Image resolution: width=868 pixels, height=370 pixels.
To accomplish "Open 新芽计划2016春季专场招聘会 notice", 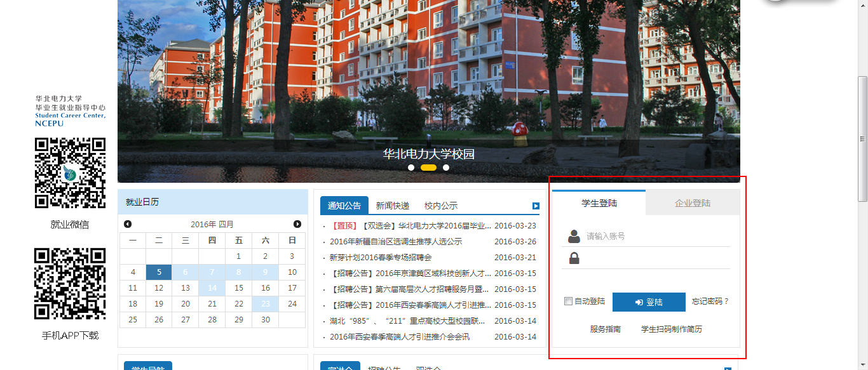I will click(x=381, y=258).
